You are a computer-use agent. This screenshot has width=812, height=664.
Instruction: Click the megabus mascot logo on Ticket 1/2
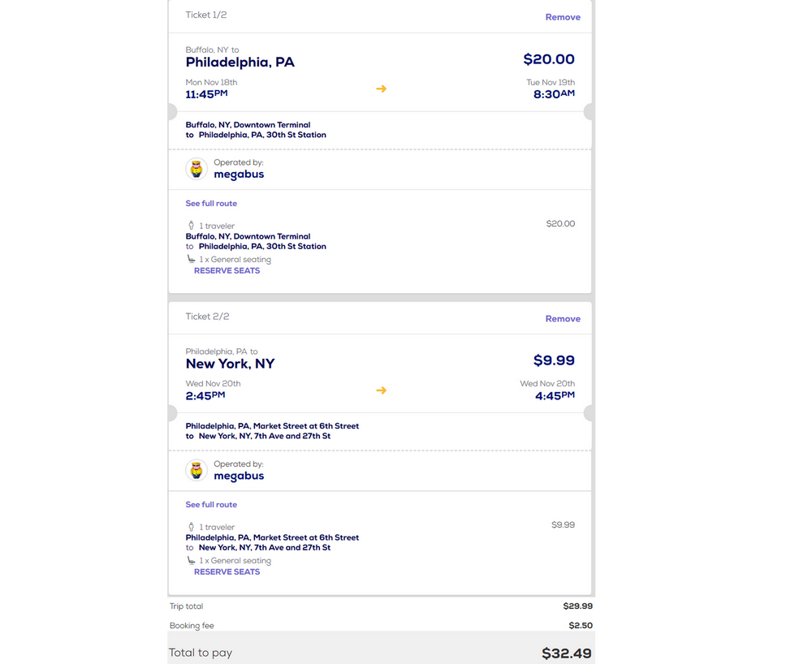(x=196, y=170)
